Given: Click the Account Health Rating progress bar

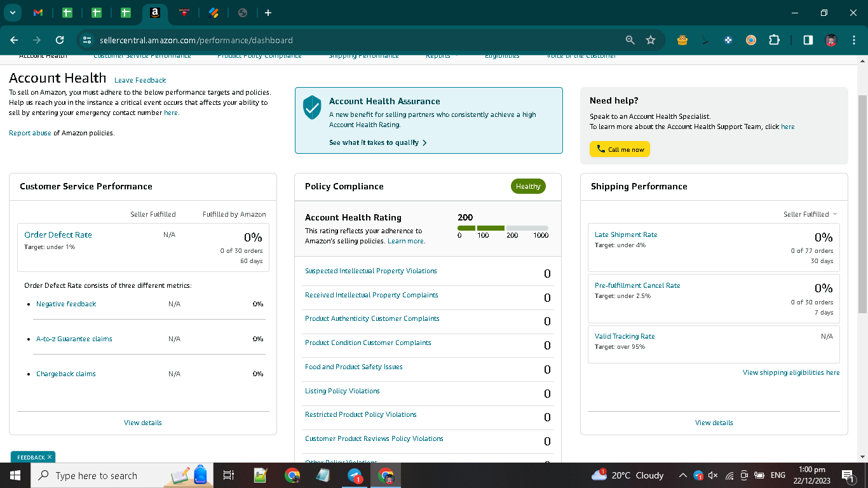Looking at the screenshot, I should click(x=503, y=227).
